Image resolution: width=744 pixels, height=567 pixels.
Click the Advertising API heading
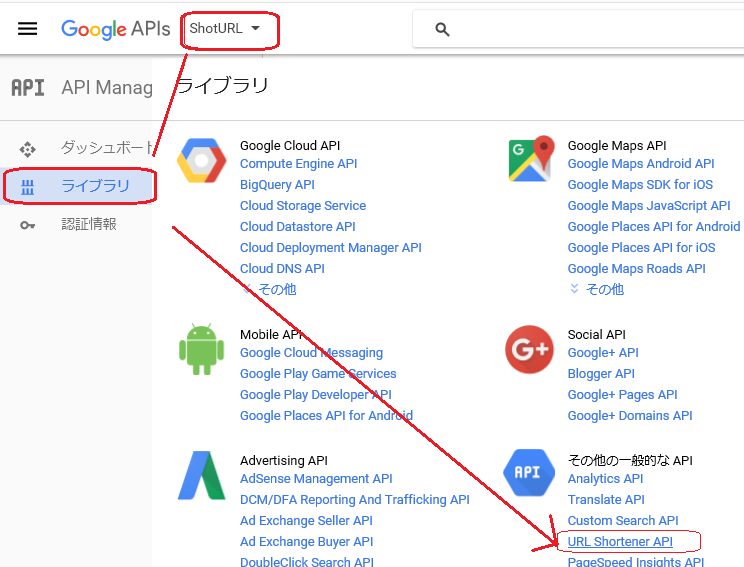coord(284,461)
